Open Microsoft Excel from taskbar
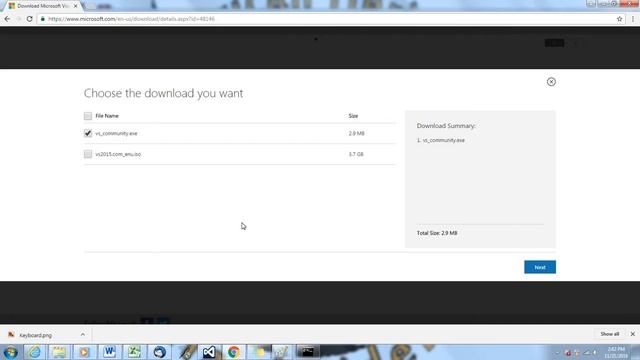This screenshot has width=640, height=360. click(134, 352)
